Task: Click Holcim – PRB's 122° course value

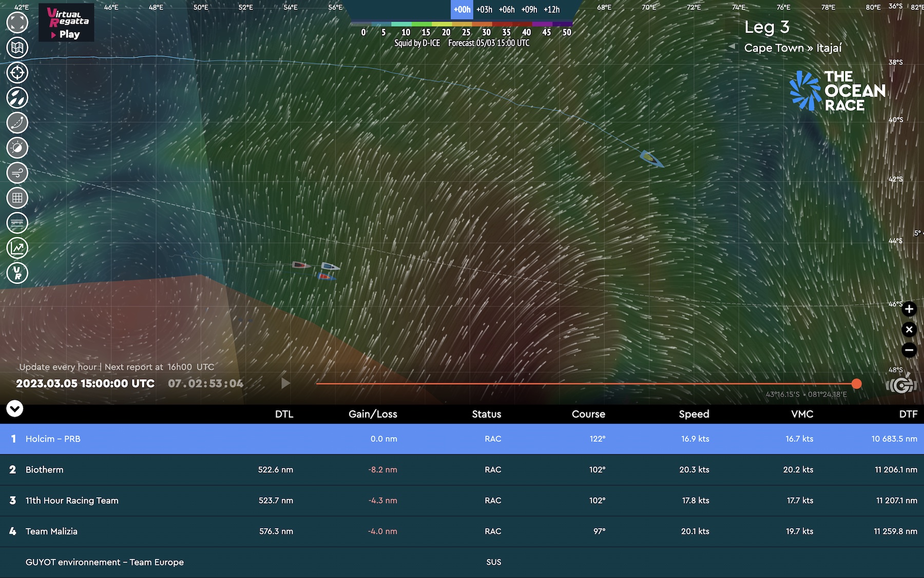Action: (x=598, y=439)
